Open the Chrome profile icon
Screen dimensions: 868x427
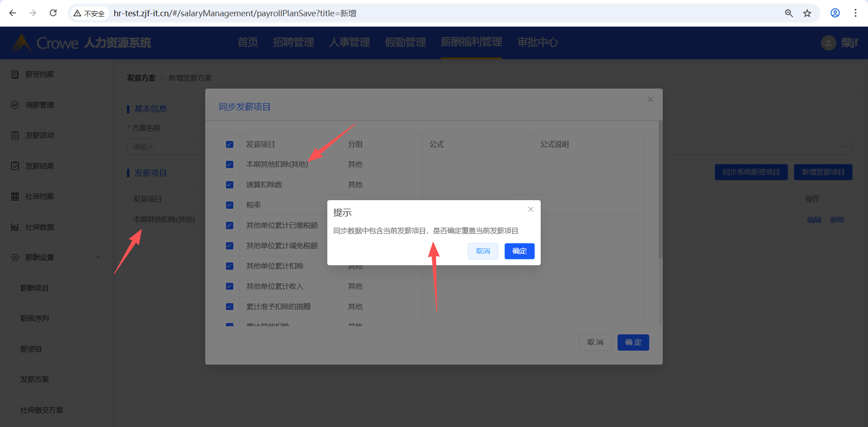point(835,13)
